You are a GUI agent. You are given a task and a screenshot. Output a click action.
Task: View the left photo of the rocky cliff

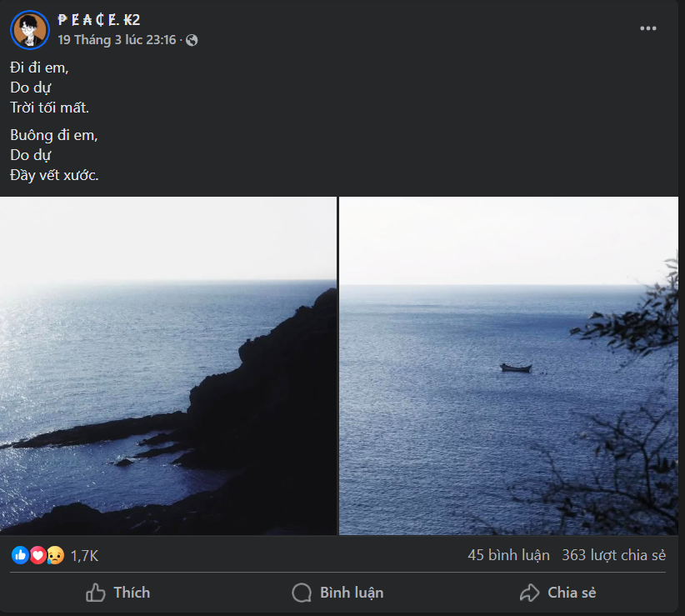(x=167, y=365)
